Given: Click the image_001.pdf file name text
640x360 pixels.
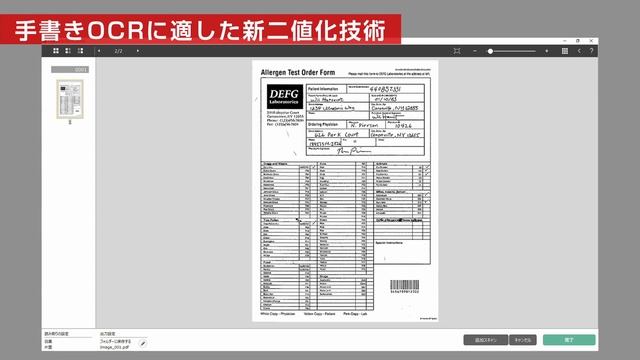Looking at the screenshot, I should coord(115,347).
